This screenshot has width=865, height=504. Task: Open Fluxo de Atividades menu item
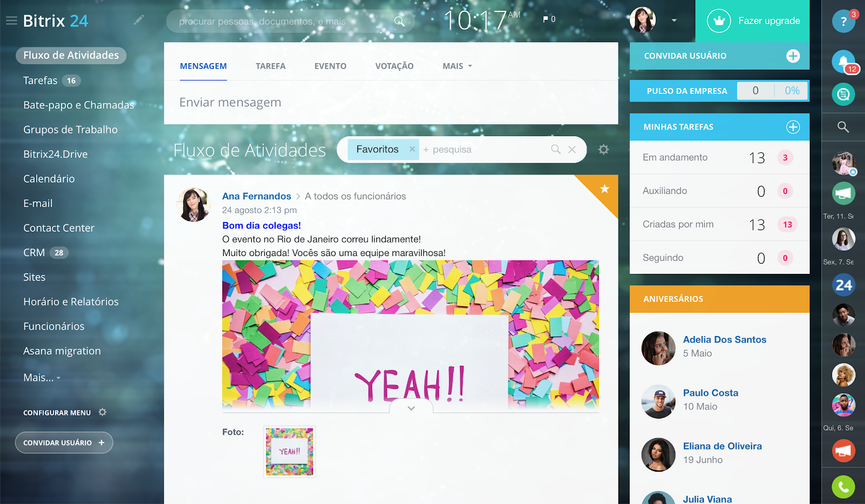71,55
